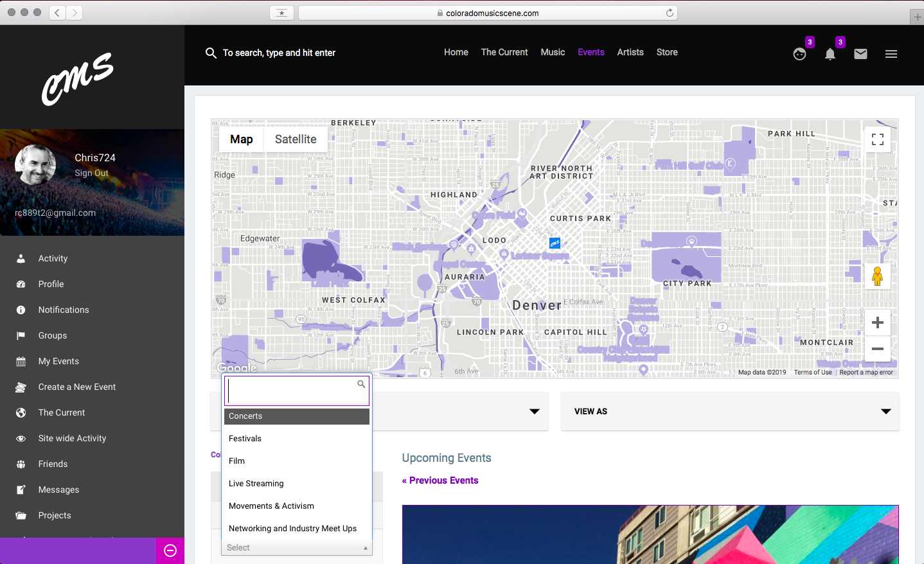Screen dimensions: 924x564
Task: Click the notifications bell icon
Action: point(830,55)
